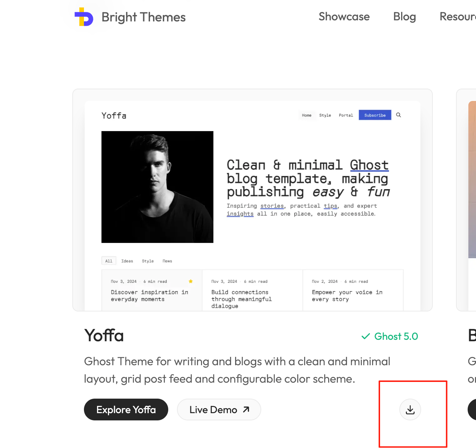Click the download icon for Yoffa
Image resolution: width=476 pixels, height=448 pixels.
pos(410,410)
